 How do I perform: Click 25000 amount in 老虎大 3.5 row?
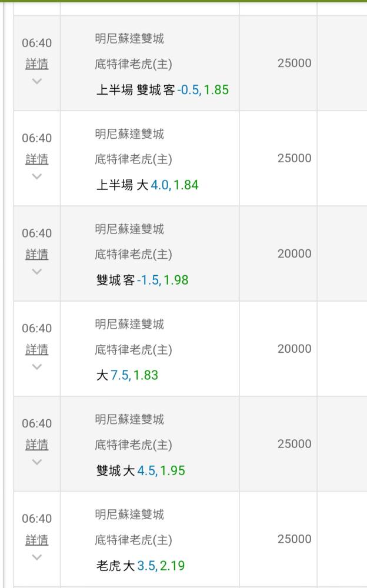(x=295, y=539)
